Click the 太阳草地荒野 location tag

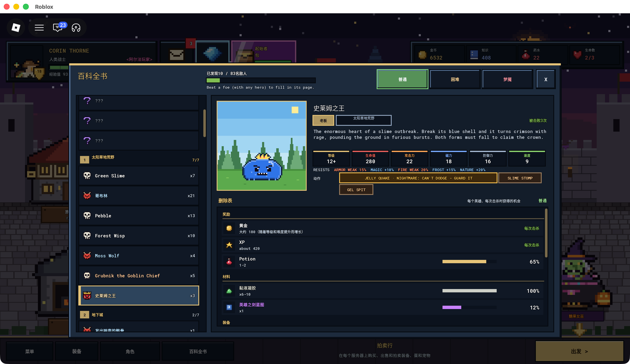pos(363,120)
